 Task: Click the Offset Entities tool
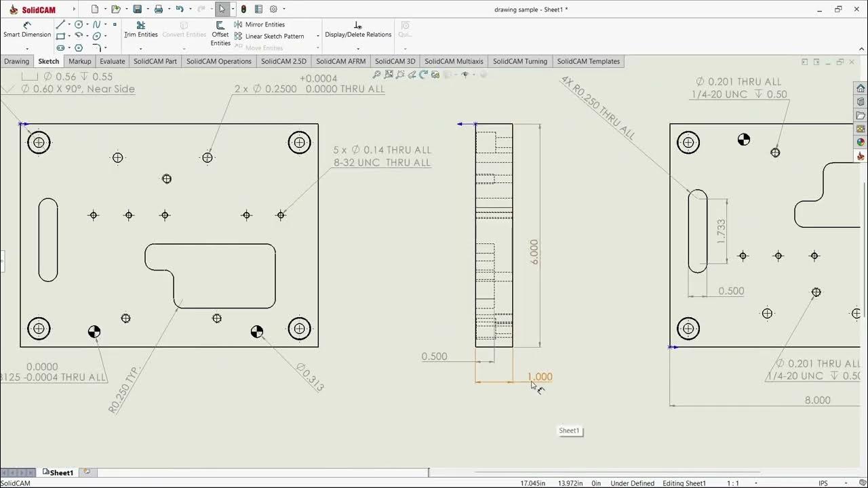pyautogui.click(x=220, y=34)
